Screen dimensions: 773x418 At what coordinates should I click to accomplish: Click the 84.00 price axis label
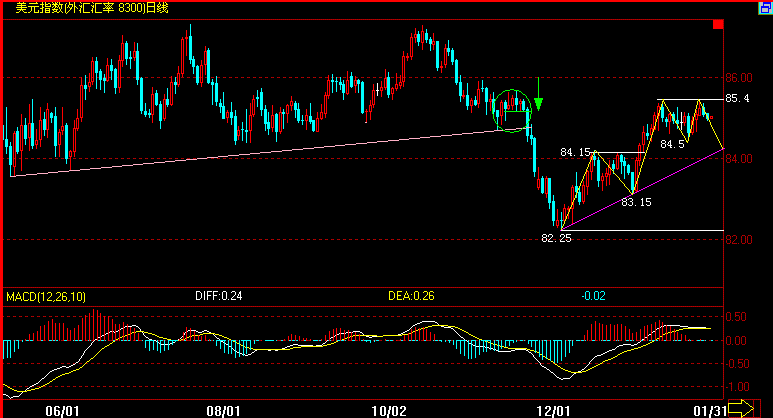[x=738, y=159]
